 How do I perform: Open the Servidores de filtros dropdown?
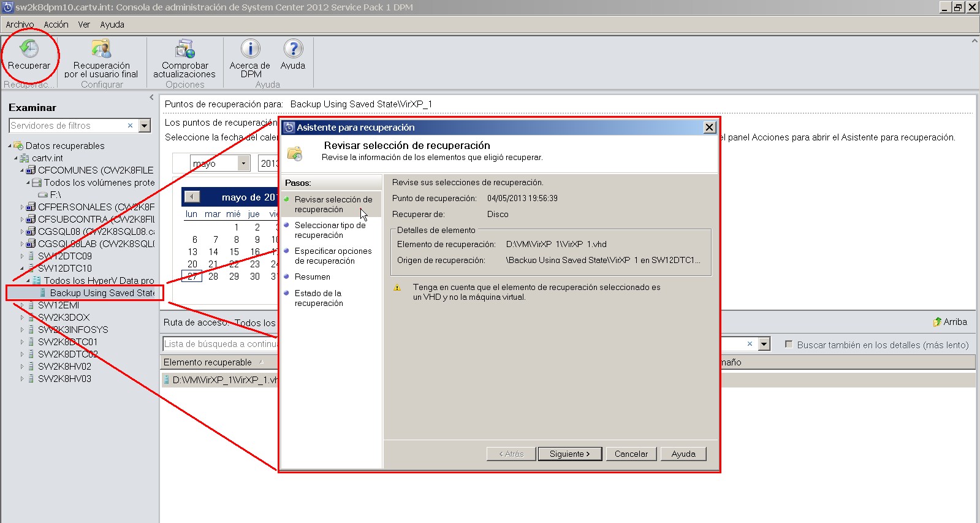[145, 126]
